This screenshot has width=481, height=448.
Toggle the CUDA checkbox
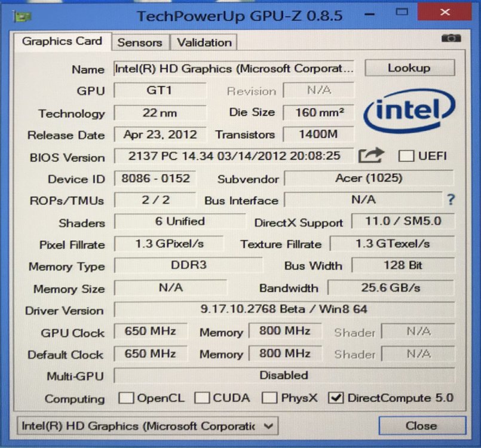pos(202,398)
